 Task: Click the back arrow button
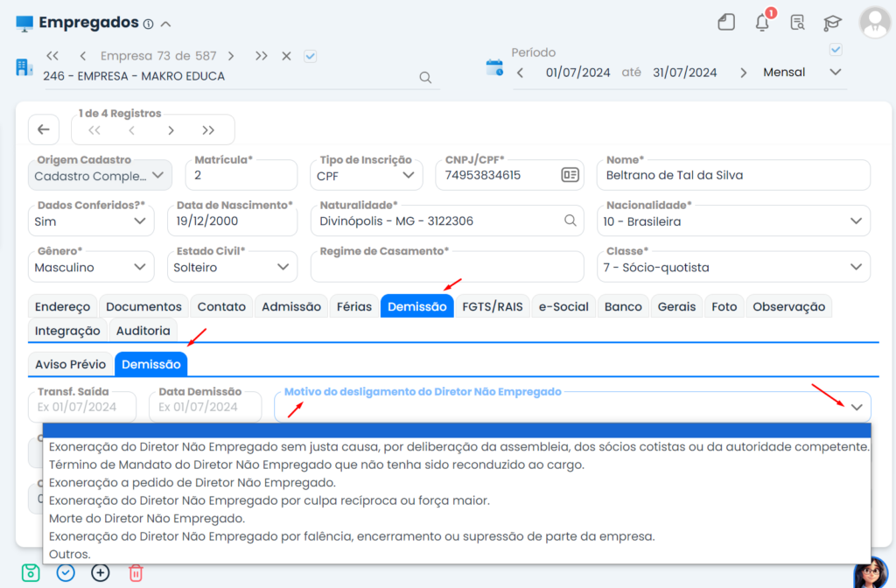point(44,129)
